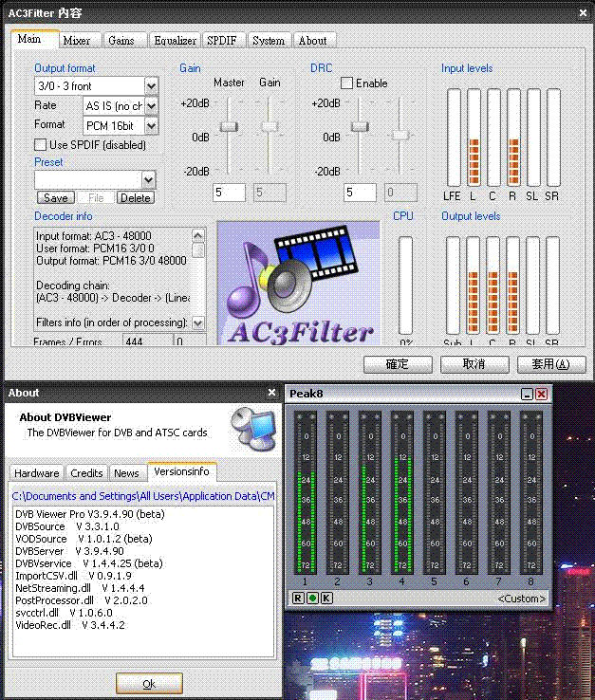
Task: Click 'NetStreaming.dll V 1.4.4.4' line
Action: click(x=81, y=588)
